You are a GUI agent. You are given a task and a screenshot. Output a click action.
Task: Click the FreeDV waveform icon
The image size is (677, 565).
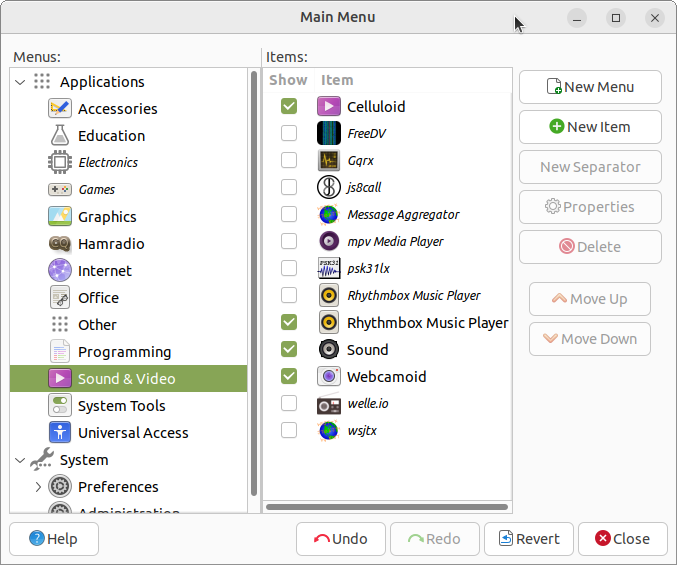coord(329,133)
